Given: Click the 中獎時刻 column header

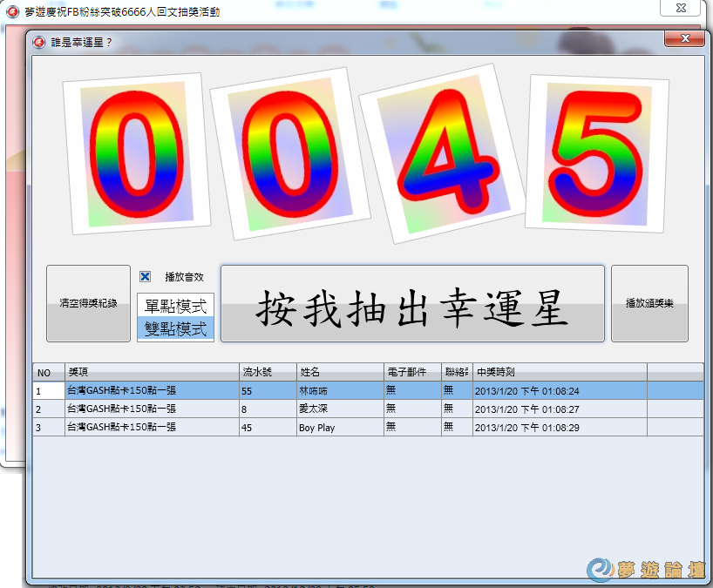Looking at the screenshot, I should (558, 372).
